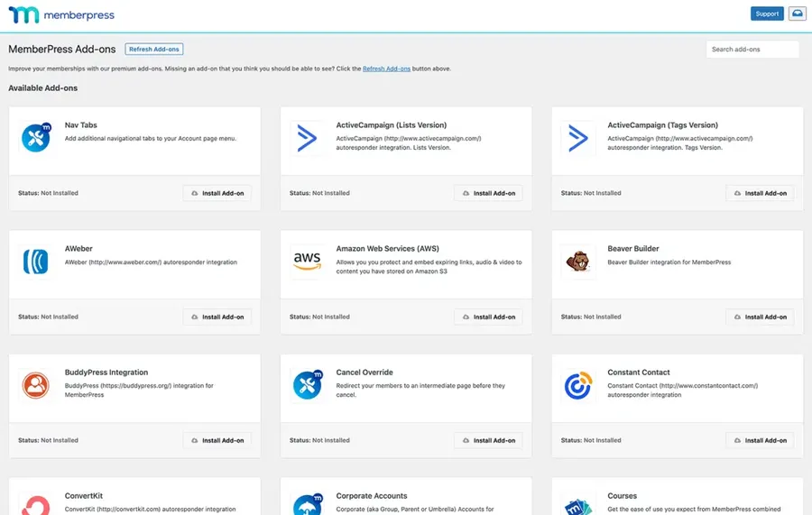Click the ActiveCampaign (Lists Version) title

coord(392,124)
